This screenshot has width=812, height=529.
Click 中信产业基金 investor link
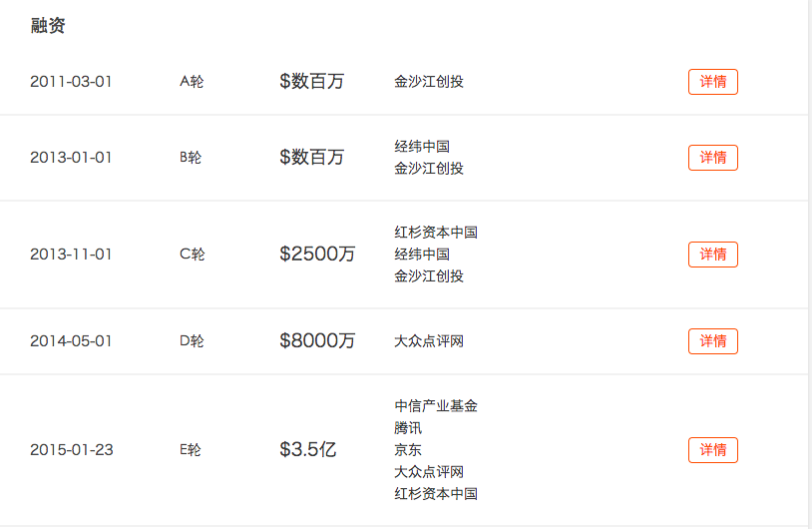click(x=436, y=406)
